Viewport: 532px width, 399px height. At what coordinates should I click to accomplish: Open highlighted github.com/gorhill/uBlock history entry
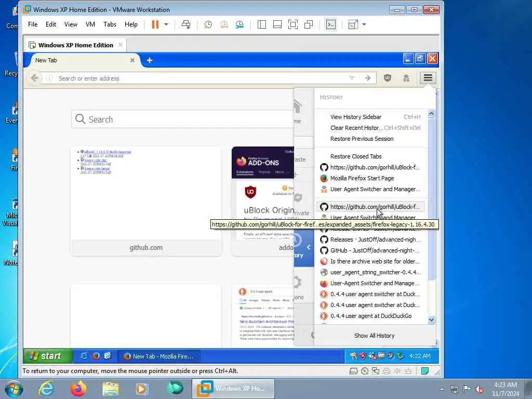point(371,207)
